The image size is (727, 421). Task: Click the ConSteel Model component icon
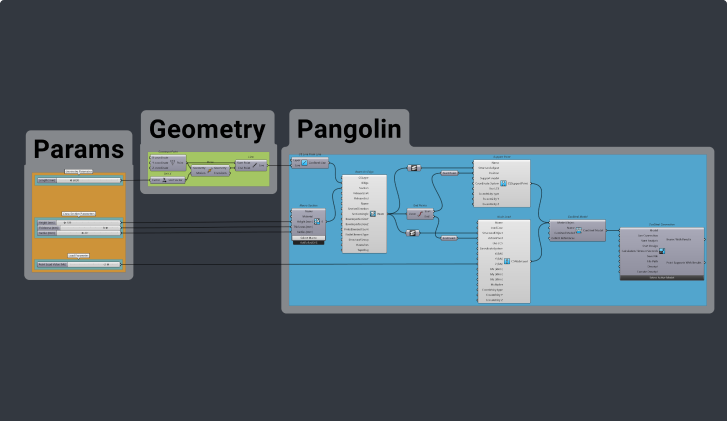tap(581, 230)
